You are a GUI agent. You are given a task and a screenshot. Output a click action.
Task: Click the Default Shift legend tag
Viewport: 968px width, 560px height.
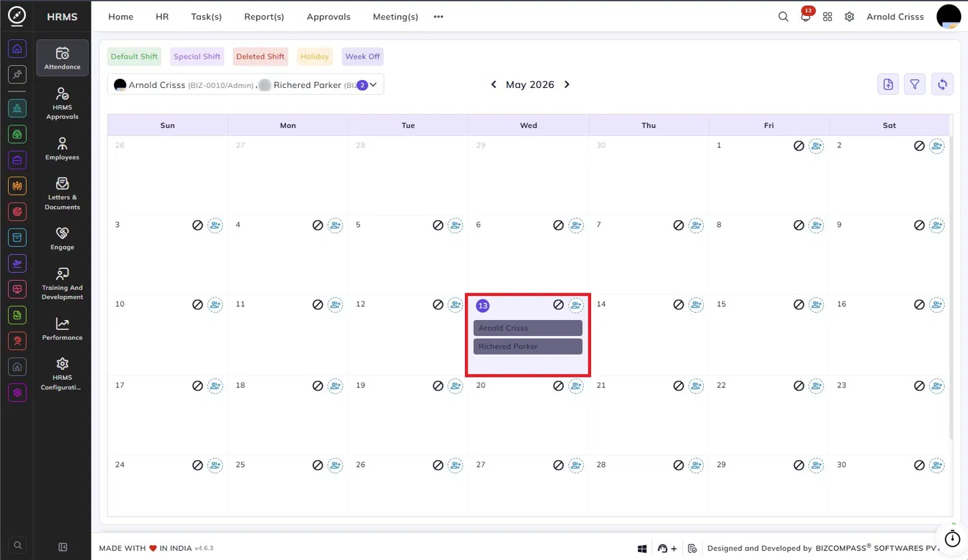click(134, 57)
